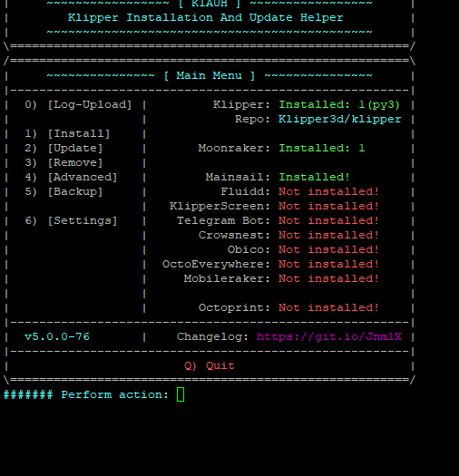Click the '[ Main Menu ]' header text
This screenshot has width=459, height=476.
pyautogui.click(x=210, y=75)
